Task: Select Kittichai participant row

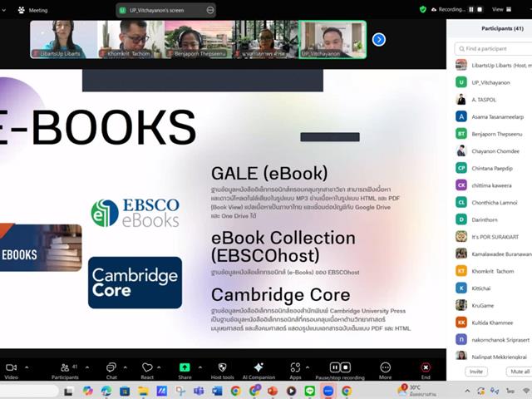Action: (494, 288)
